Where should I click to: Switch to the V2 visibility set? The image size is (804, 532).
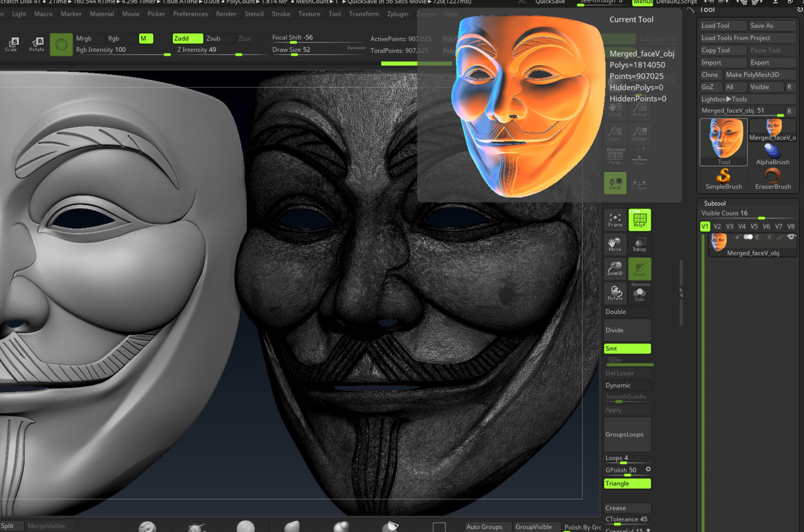click(x=717, y=226)
